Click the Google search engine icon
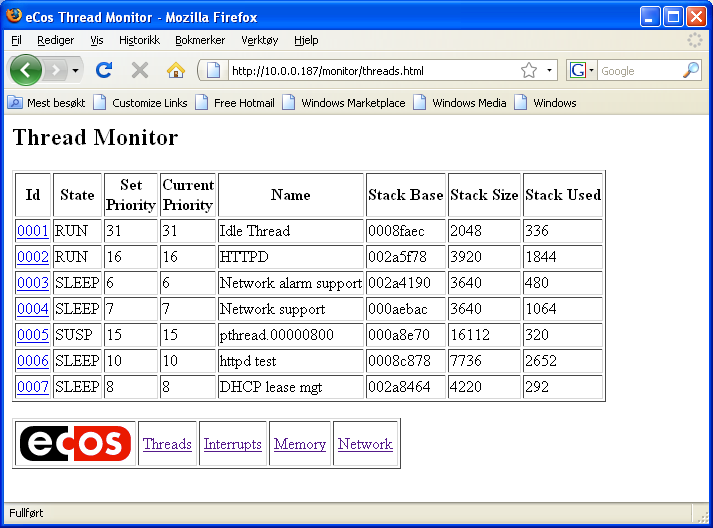Screen dimensions: 713x528 (x=577, y=70)
